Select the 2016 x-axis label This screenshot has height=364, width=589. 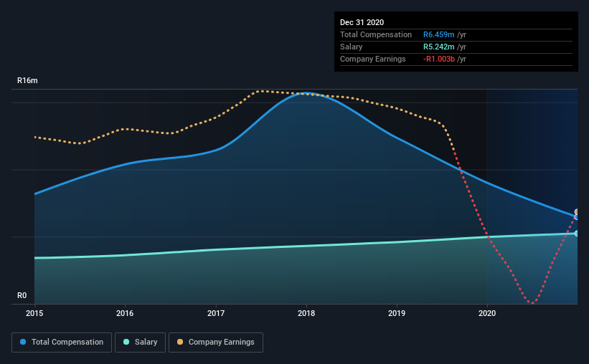125,313
